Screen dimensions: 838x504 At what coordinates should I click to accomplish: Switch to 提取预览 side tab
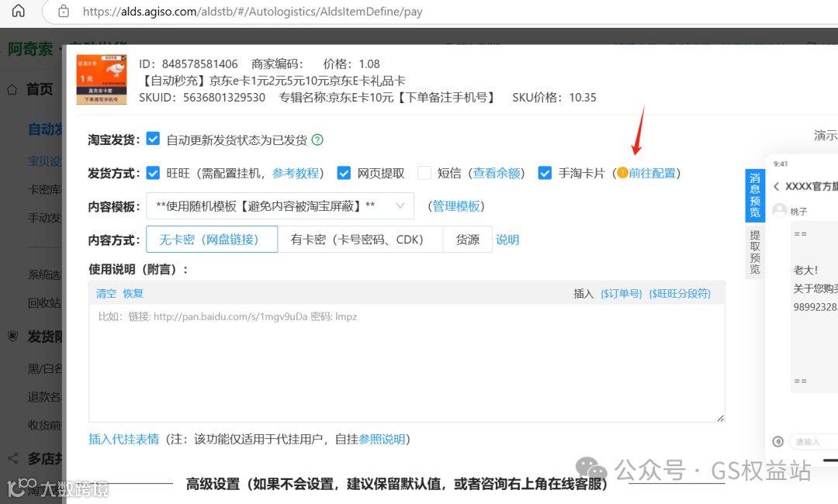tap(755, 252)
